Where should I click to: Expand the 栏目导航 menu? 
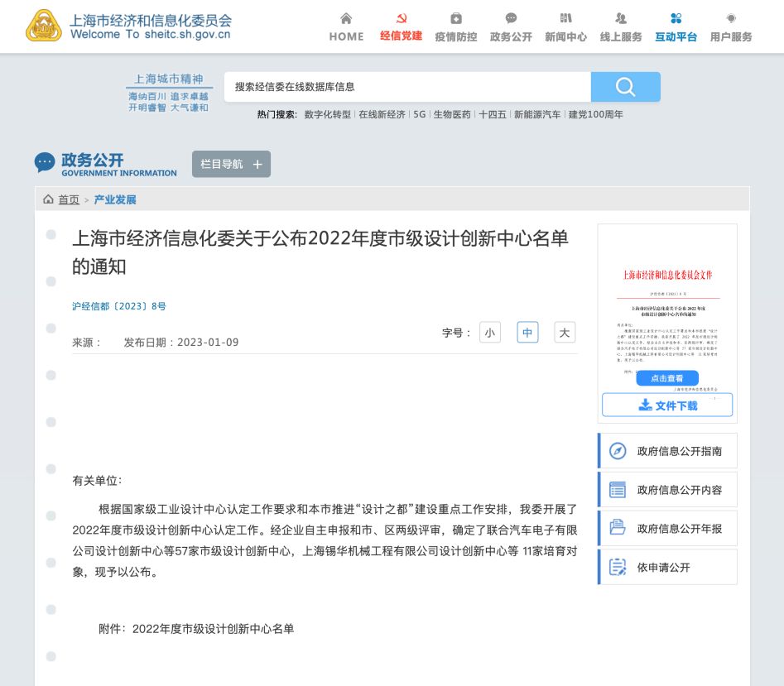[231, 164]
